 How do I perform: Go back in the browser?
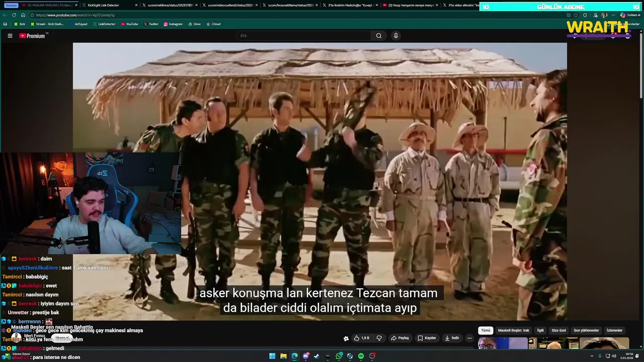5,15
